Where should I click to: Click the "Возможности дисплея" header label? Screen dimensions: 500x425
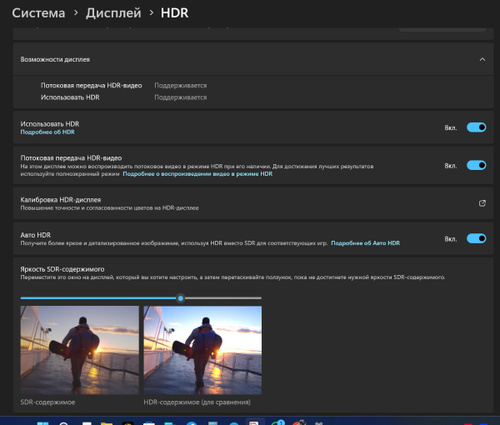click(55, 60)
